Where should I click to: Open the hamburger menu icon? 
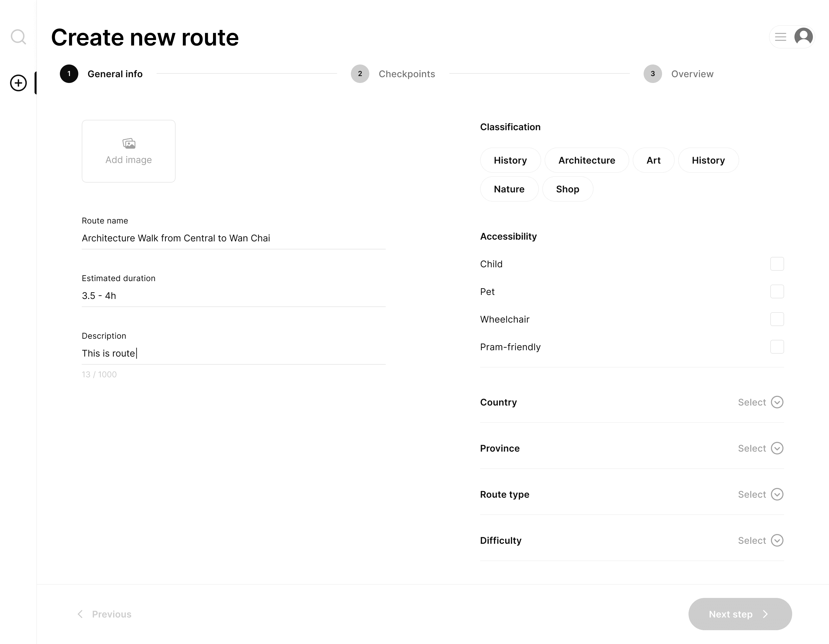[780, 37]
